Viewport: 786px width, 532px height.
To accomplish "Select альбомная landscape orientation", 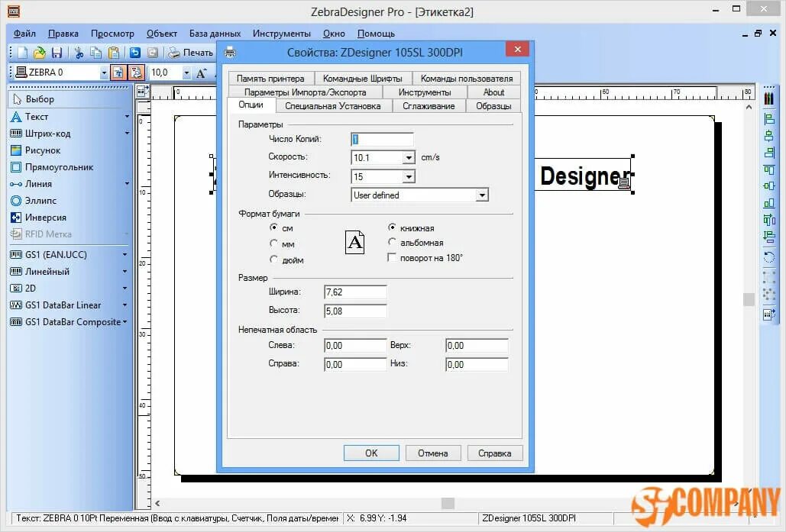I will (392, 242).
